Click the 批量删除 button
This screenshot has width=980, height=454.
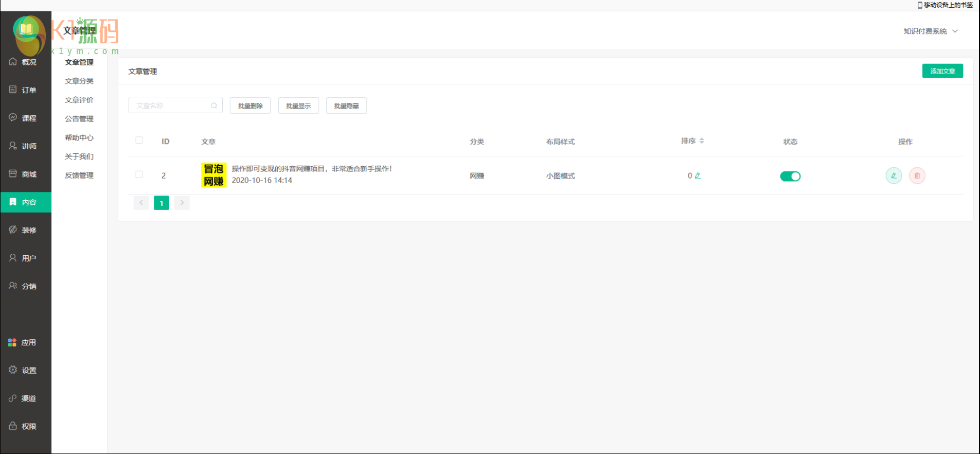point(250,106)
